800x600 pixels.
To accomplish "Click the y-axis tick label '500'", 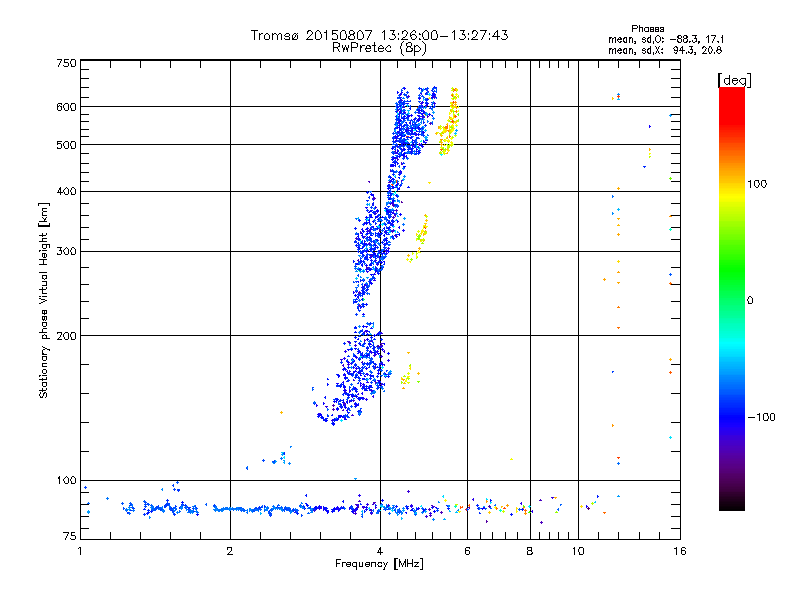I will pos(66,145).
